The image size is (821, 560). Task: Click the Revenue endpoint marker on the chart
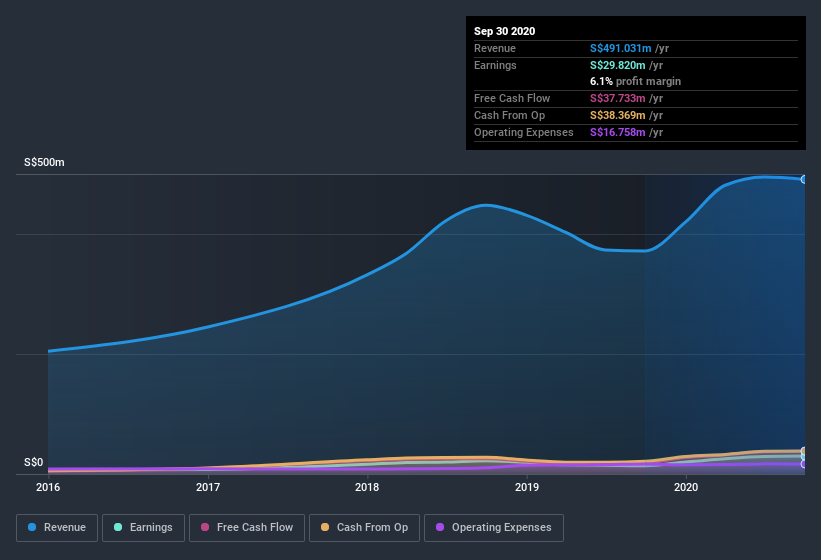804,180
